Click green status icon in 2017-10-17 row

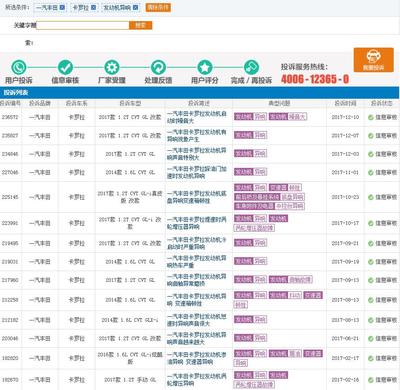coord(370,223)
